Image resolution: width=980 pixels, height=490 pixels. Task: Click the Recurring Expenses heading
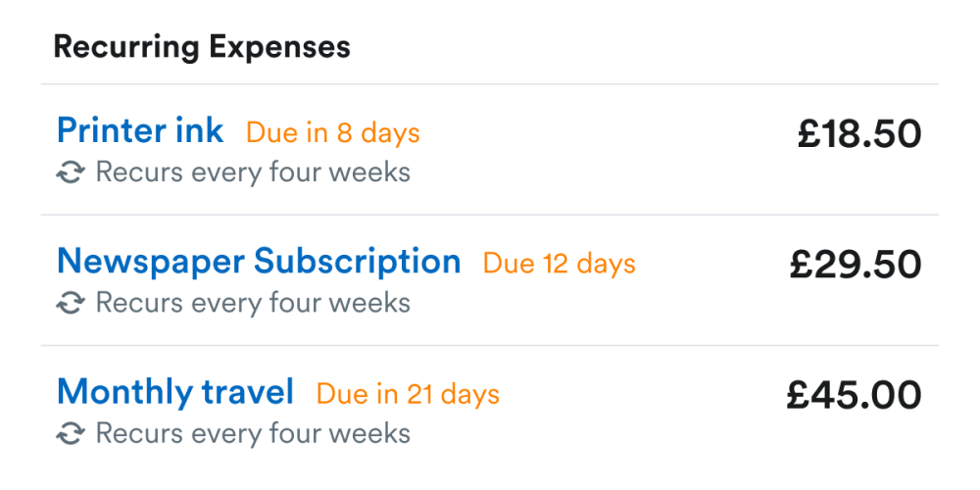[x=202, y=46]
